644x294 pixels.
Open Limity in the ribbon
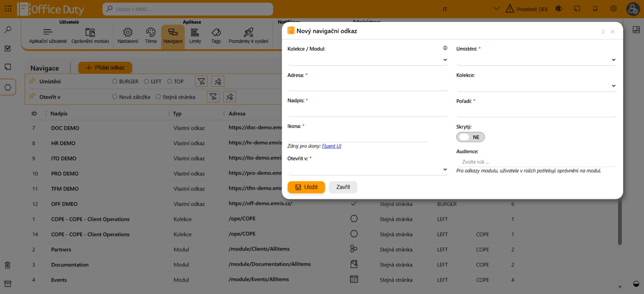[195, 36]
